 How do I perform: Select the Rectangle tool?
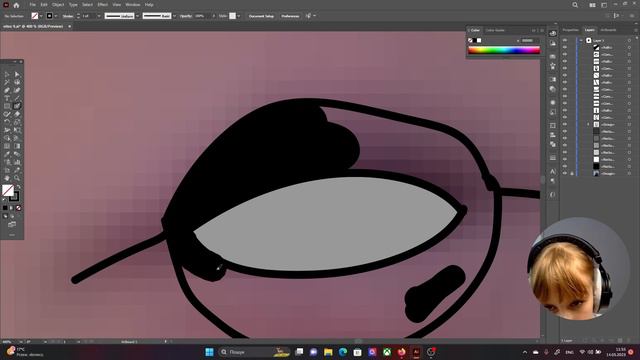click(x=7, y=106)
